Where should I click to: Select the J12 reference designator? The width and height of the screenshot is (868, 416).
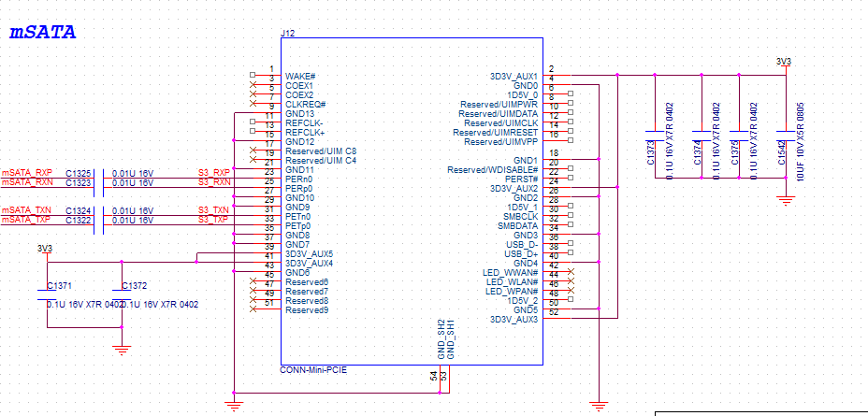pyautogui.click(x=288, y=34)
